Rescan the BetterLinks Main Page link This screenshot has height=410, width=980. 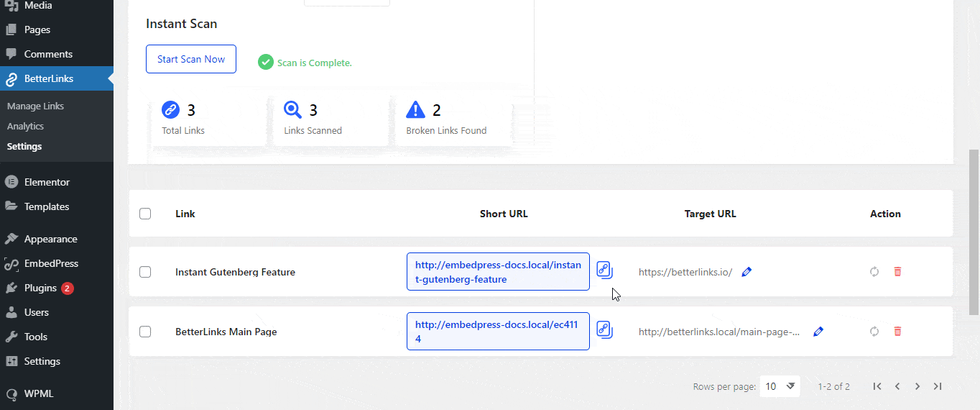point(874,332)
